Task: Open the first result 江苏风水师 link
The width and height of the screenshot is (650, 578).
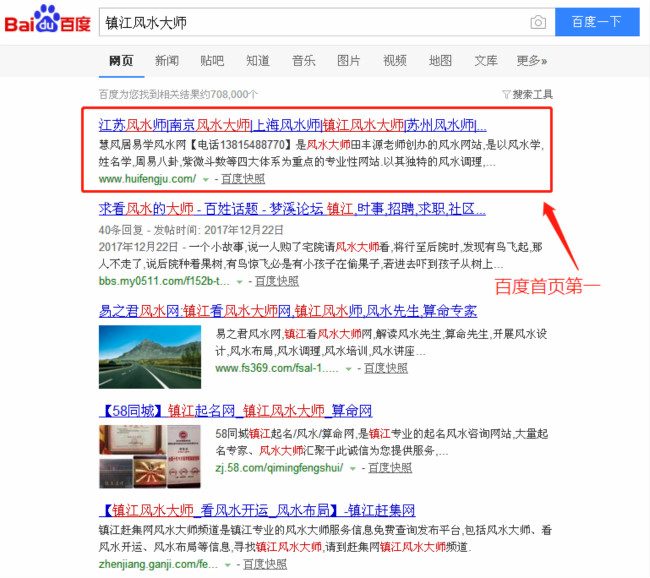Action: [x=293, y=125]
